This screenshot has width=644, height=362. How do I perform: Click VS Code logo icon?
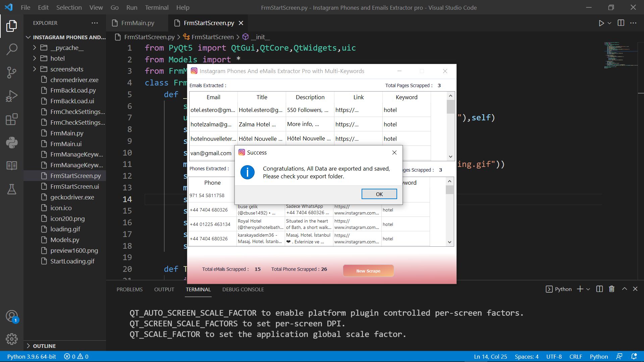(9, 7)
